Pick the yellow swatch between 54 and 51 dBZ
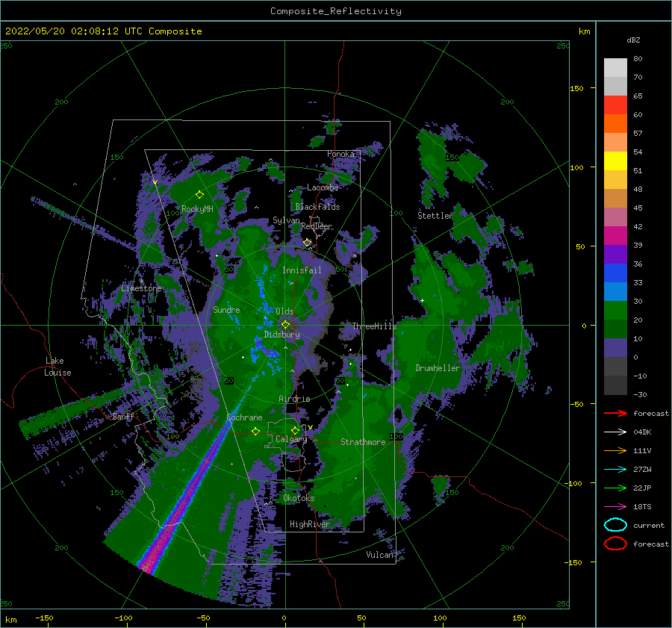This screenshot has width=672, height=628. (x=615, y=161)
